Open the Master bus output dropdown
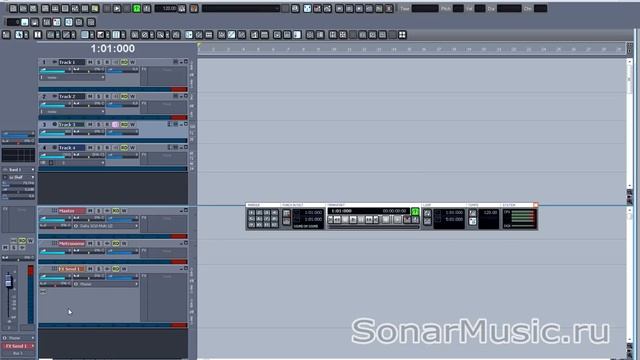This screenshot has height=360, width=640. pyautogui.click(x=106, y=226)
